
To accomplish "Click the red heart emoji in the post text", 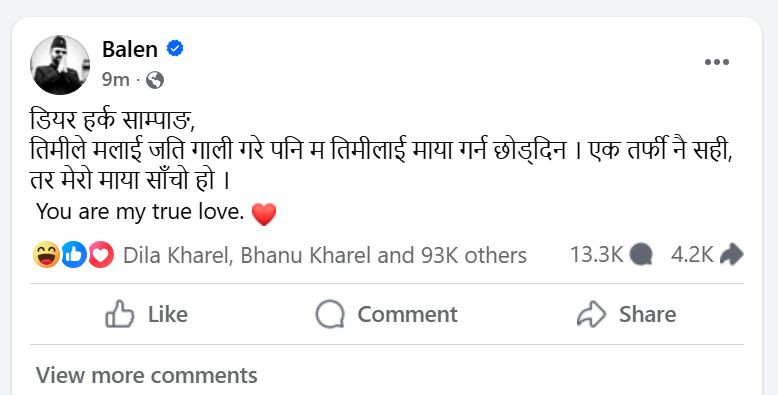I will point(263,214).
